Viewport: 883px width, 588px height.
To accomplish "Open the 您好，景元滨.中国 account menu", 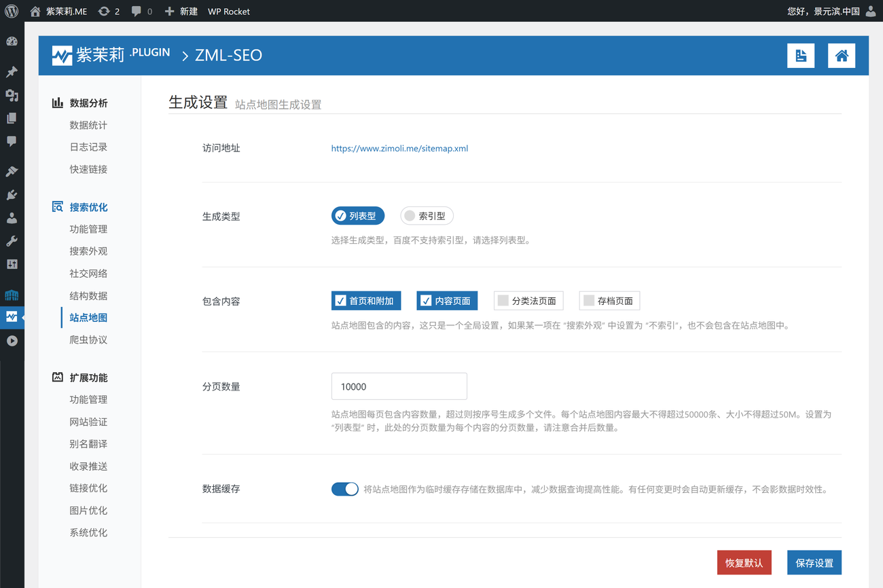I will coord(823,11).
